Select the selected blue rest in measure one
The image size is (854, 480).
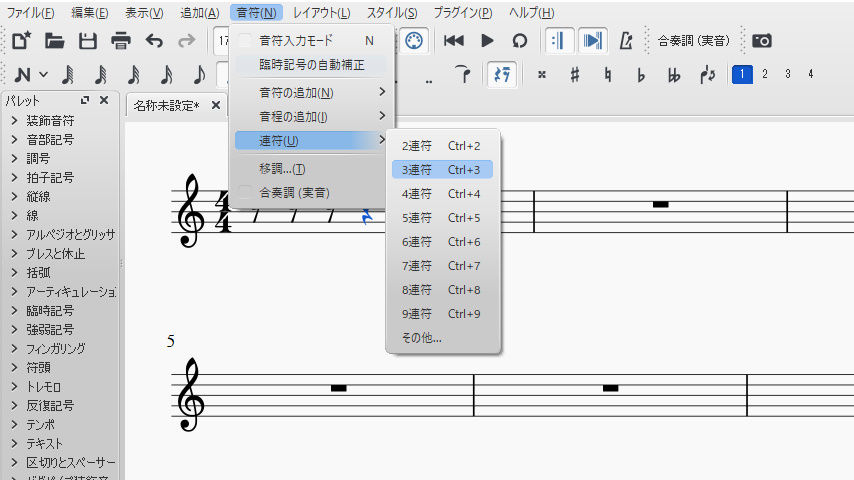pos(367,216)
